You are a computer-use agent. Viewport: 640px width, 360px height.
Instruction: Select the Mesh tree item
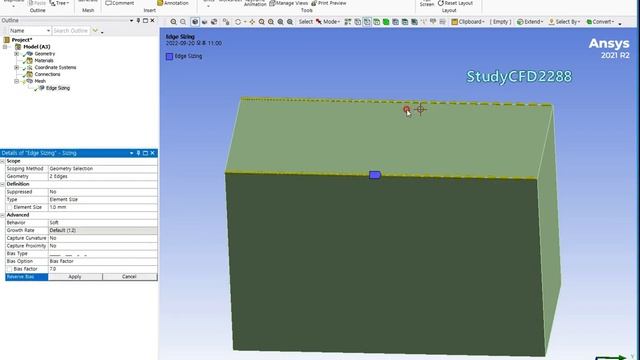pos(40,81)
